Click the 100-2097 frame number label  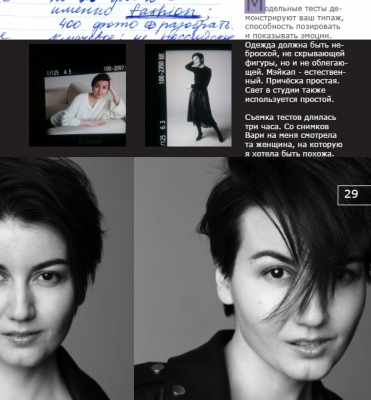tap(114, 69)
